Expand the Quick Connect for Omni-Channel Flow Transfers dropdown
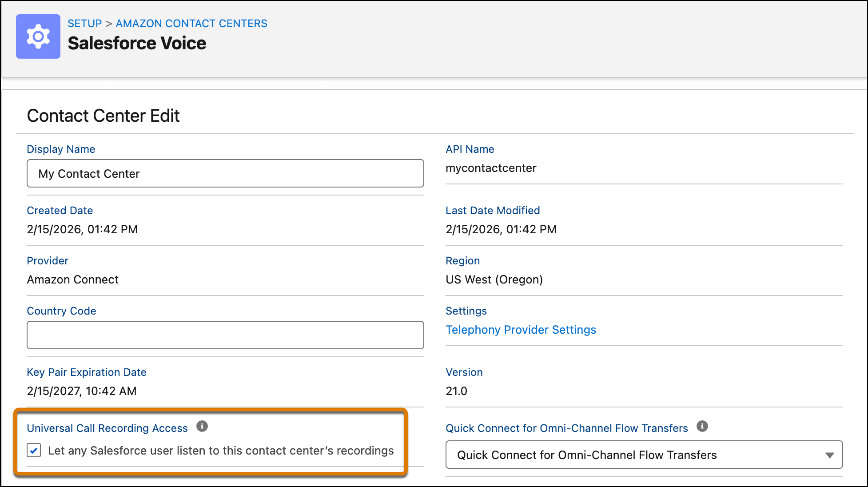 (644, 455)
